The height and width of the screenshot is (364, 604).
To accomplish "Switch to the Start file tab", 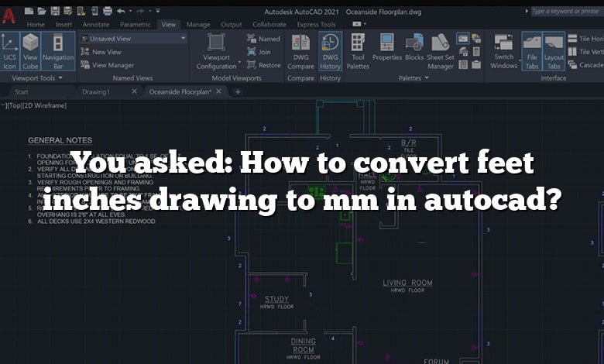I will [x=22, y=91].
